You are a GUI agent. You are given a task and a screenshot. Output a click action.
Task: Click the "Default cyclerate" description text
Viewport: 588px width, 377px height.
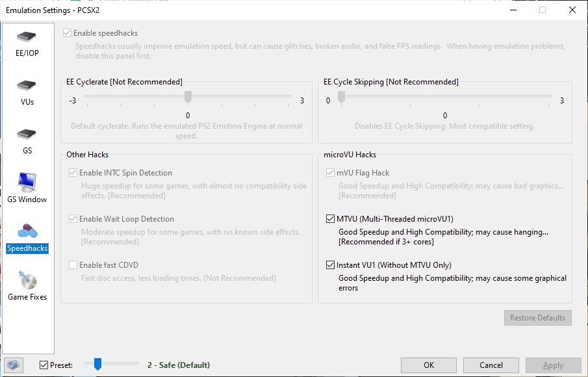pyautogui.click(x=186, y=131)
